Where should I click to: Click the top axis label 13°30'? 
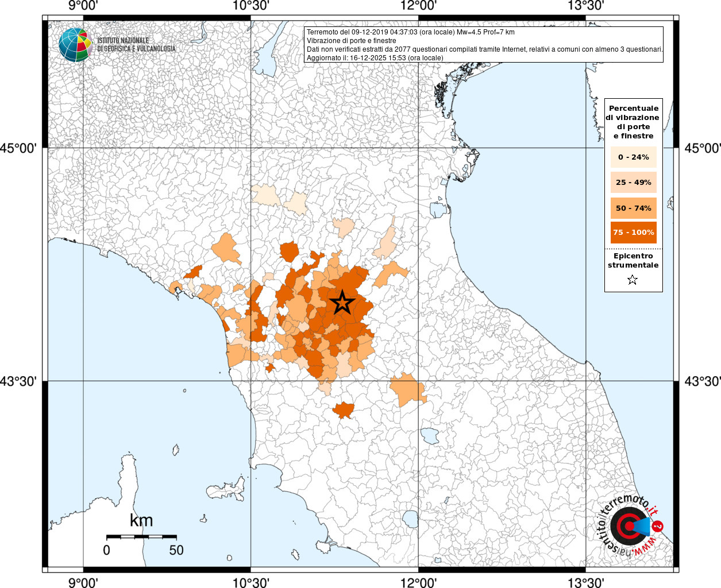(586, 6)
